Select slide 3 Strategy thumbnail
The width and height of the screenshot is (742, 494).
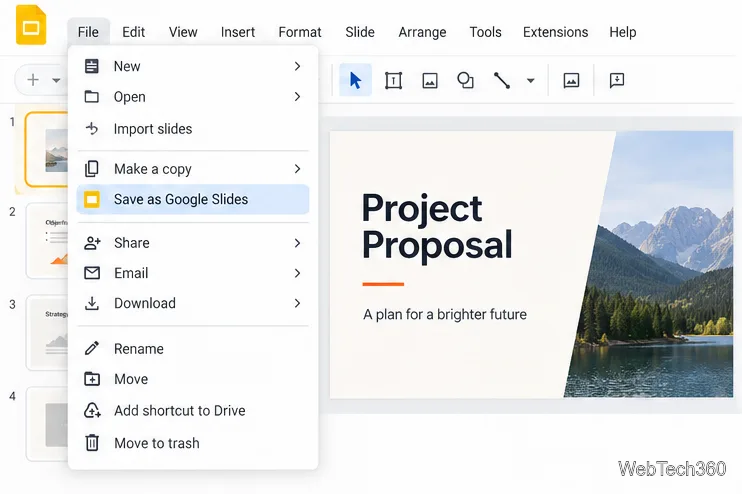tap(47, 333)
